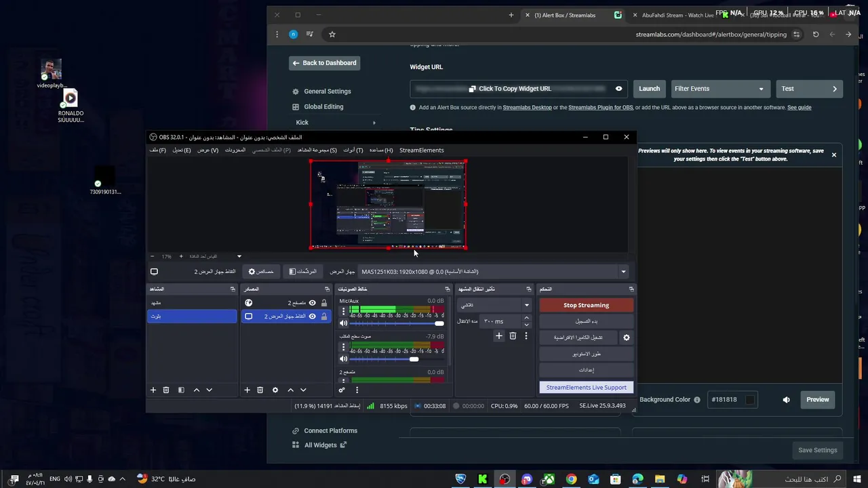Move scene up in Scenes dock
Screen dimensions: 868x488
[x=197, y=390]
